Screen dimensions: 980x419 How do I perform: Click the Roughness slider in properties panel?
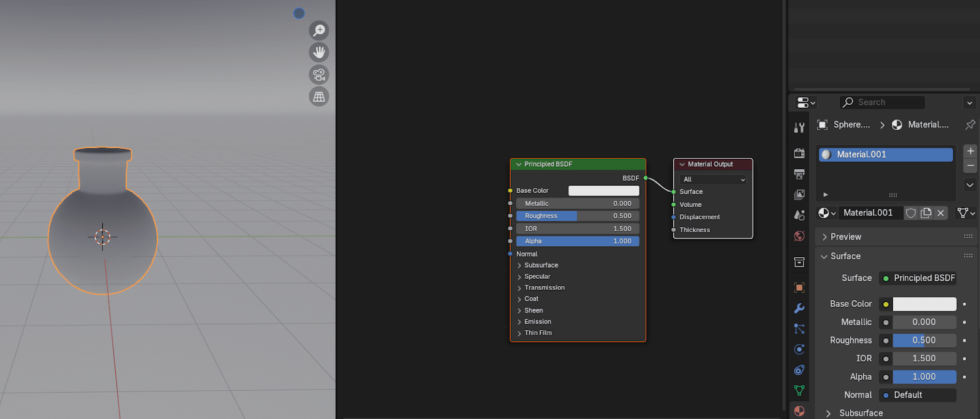(924, 341)
